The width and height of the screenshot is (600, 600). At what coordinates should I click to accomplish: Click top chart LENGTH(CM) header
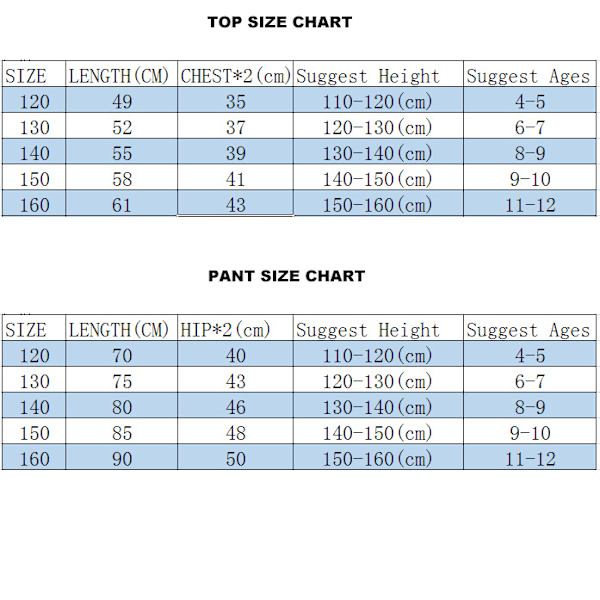122,73
